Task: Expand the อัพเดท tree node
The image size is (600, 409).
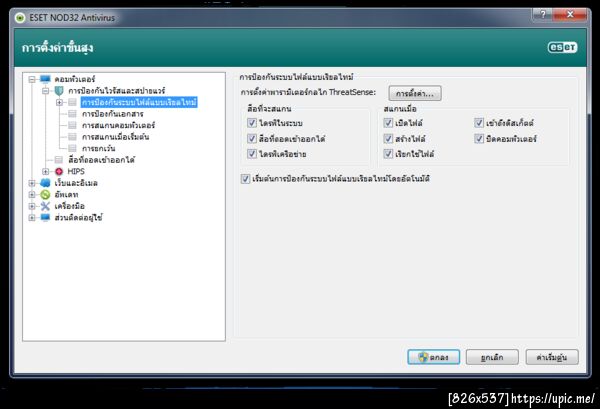Action: (x=32, y=194)
